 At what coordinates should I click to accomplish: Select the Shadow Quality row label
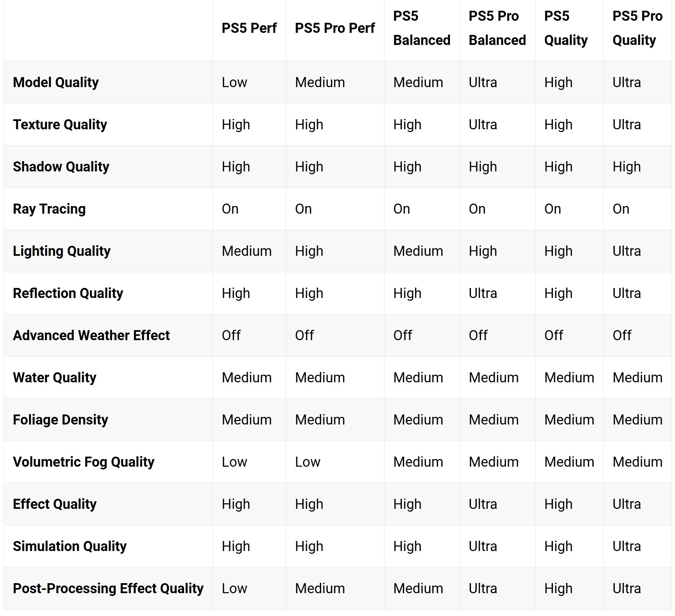coord(61,167)
